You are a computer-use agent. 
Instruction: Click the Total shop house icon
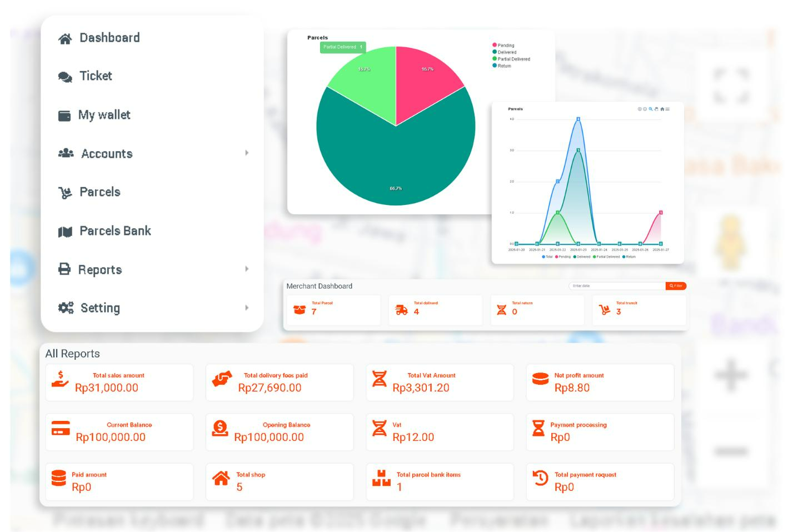pos(221,478)
